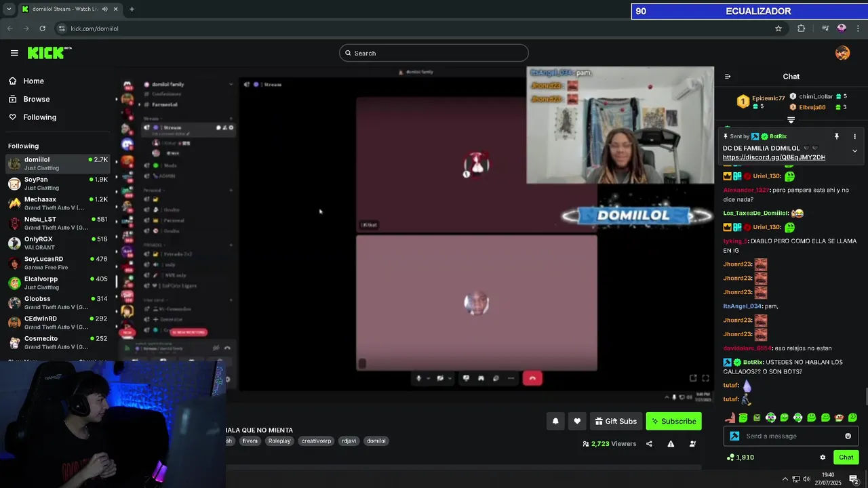868x488 pixels.
Task: Open the Kick hamburger sidebar menu
Action: tap(14, 53)
